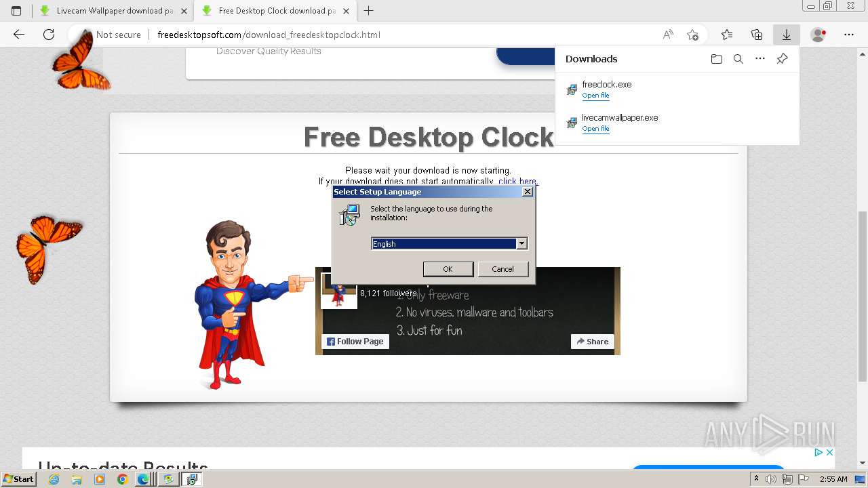Switch to Free Desktop Clock download tab
868x488 pixels.
275,11
